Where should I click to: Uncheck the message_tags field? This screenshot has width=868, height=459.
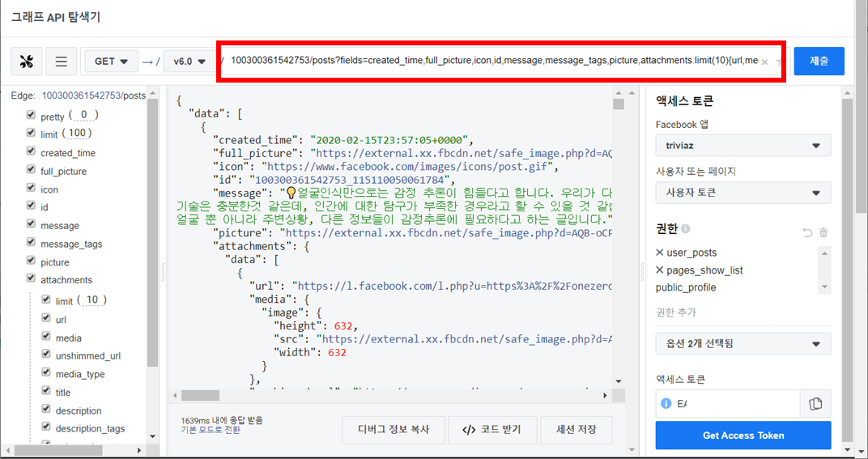31,242
